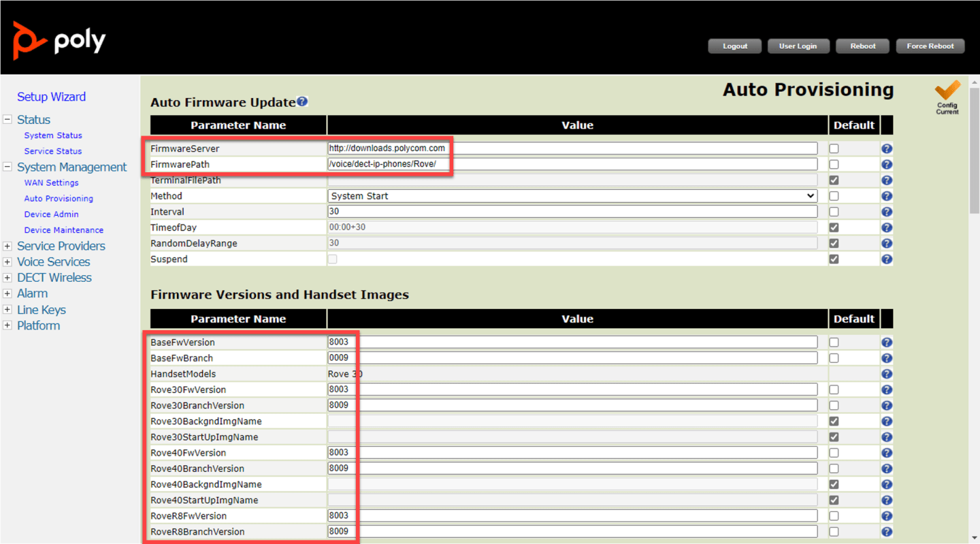Open help for the Method parameter

pyautogui.click(x=886, y=195)
